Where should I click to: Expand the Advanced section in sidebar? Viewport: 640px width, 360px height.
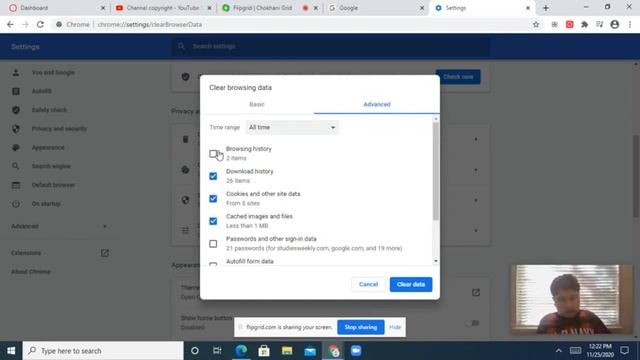click(x=60, y=226)
